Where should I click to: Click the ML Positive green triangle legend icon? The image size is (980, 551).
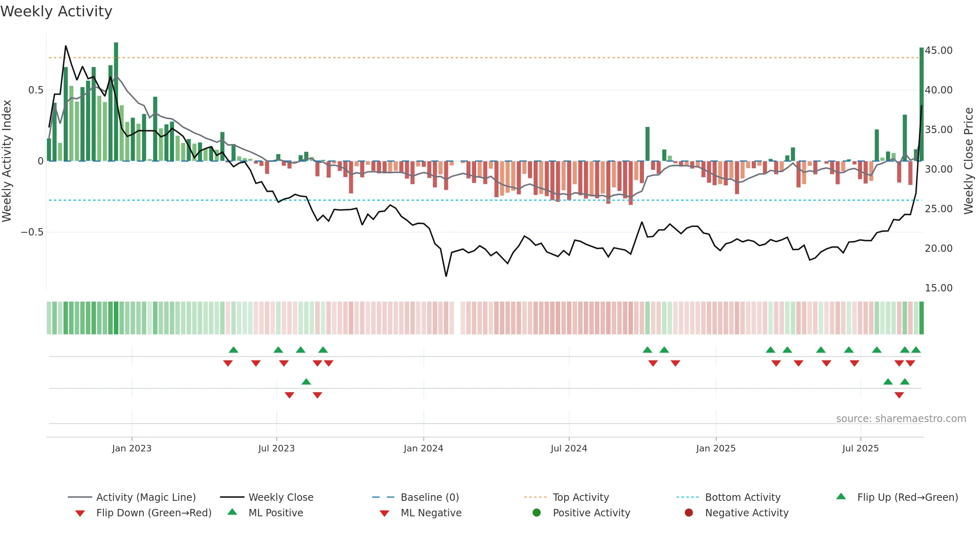pos(232,512)
